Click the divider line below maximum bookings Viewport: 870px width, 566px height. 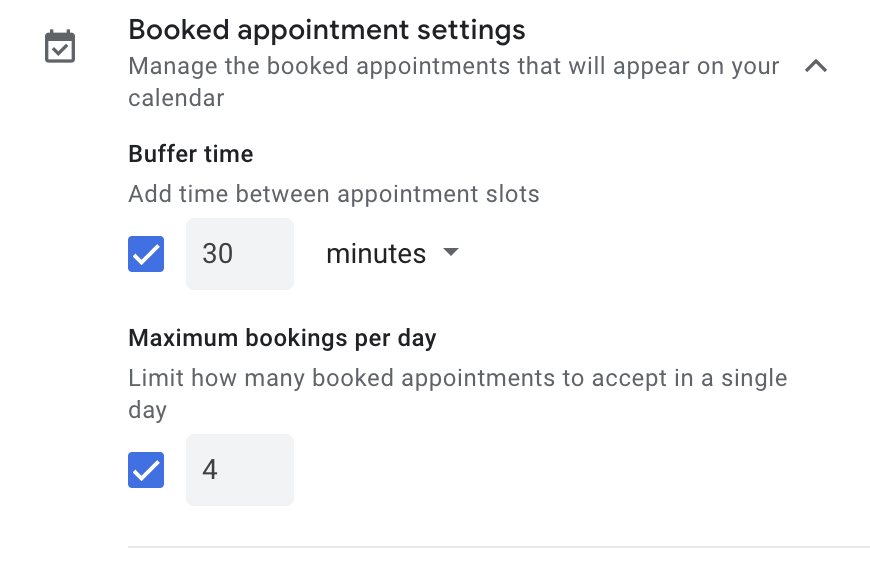coord(498,547)
